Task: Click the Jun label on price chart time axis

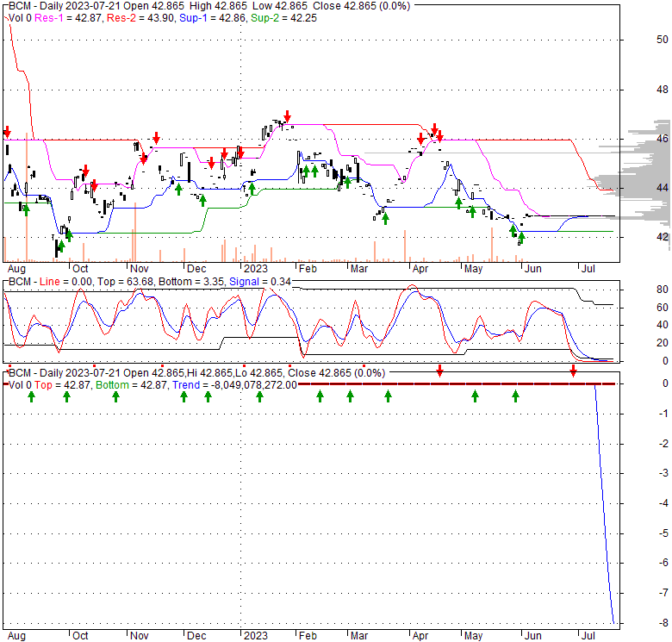Action: click(533, 269)
